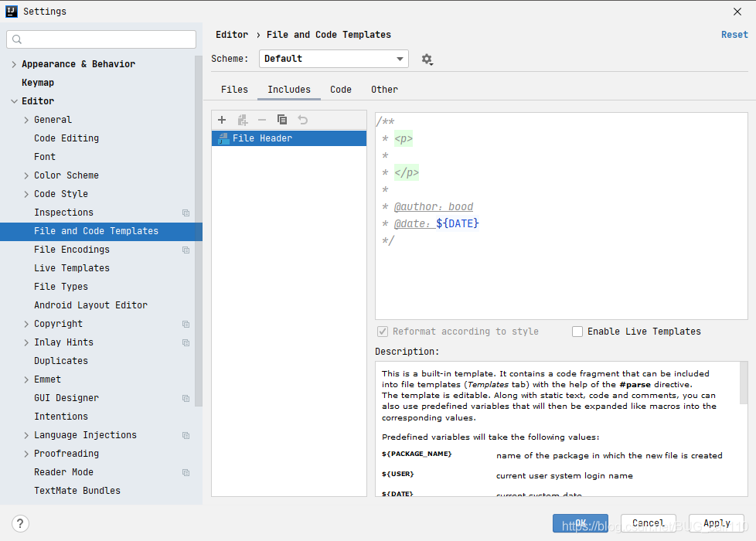Collapse the Editor tree node
This screenshot has height=541, width=756.
click(x=15, y=100)
